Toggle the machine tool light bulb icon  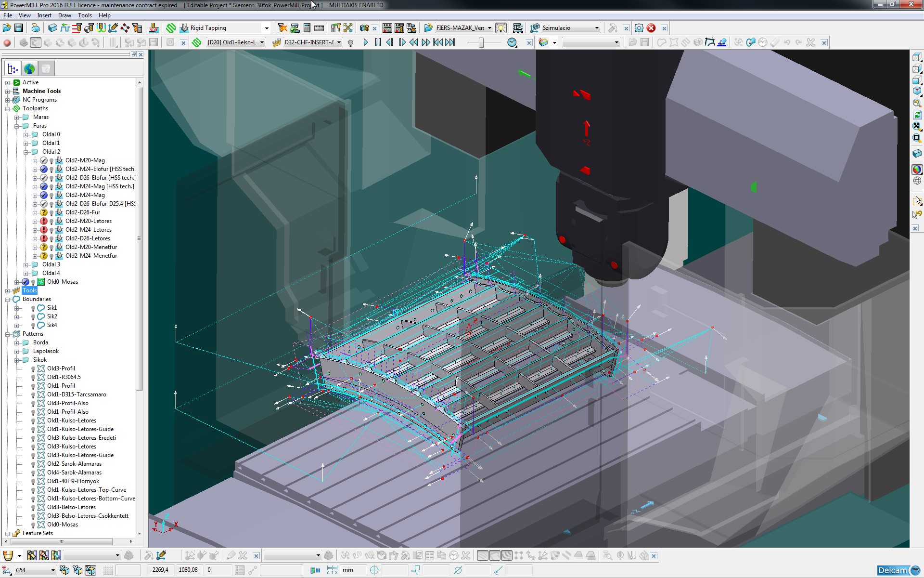501,28
